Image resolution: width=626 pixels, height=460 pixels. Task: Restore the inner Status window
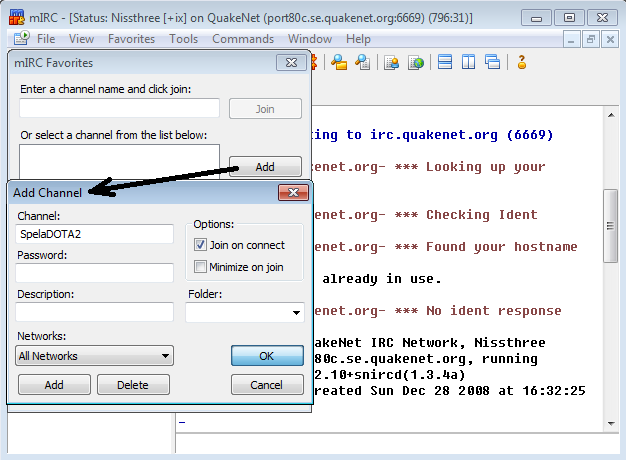click(591, 39)
